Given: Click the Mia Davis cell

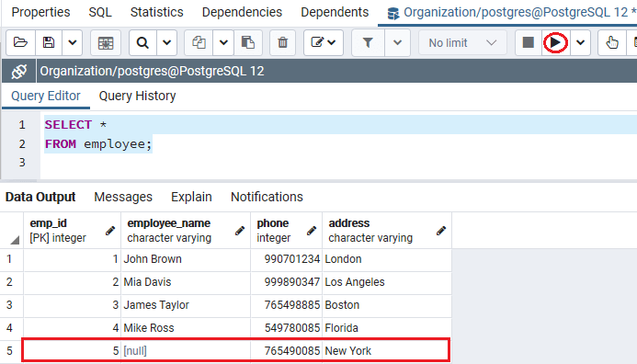Looking at the screenshot, I should [x=186, y=282].
